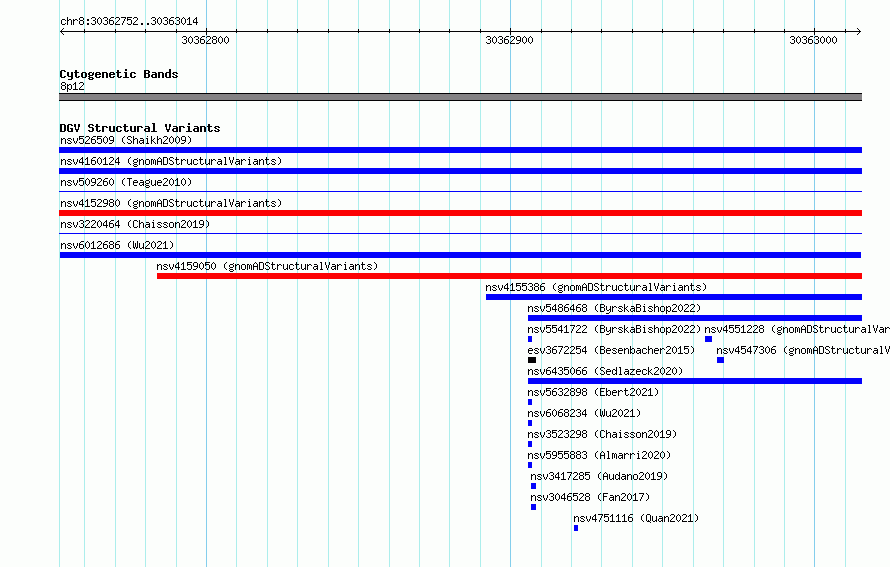The width and height of the screenshot is (890, 567).
Task: Open nsv6435066 (Sedlazeck2020) label
Action: (x=605, y=371)
